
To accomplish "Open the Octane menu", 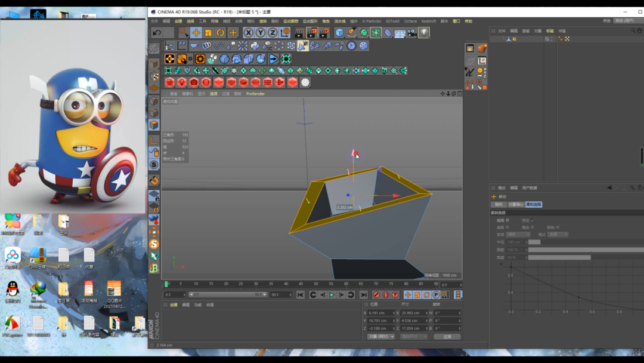I will coord(410,21).
